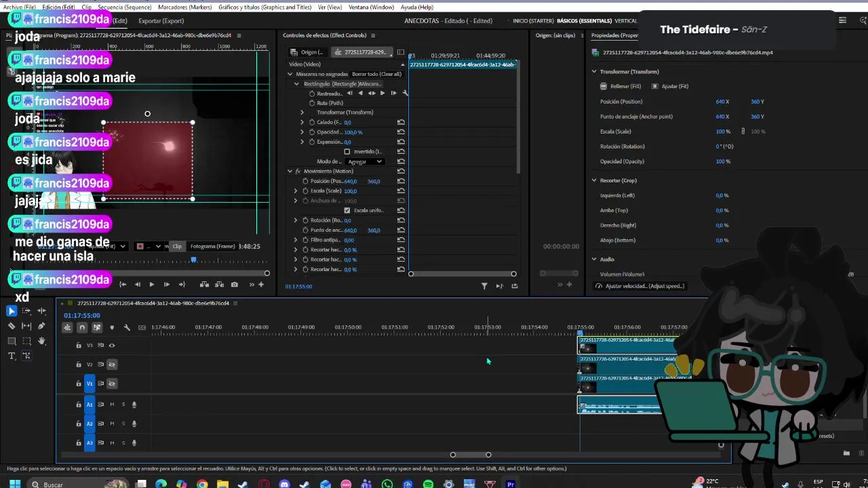Uncheck Escala uniforme (Uniform Scale) checkbox
This screenshot has width=868, height=488.
click(x=347, y=210)
